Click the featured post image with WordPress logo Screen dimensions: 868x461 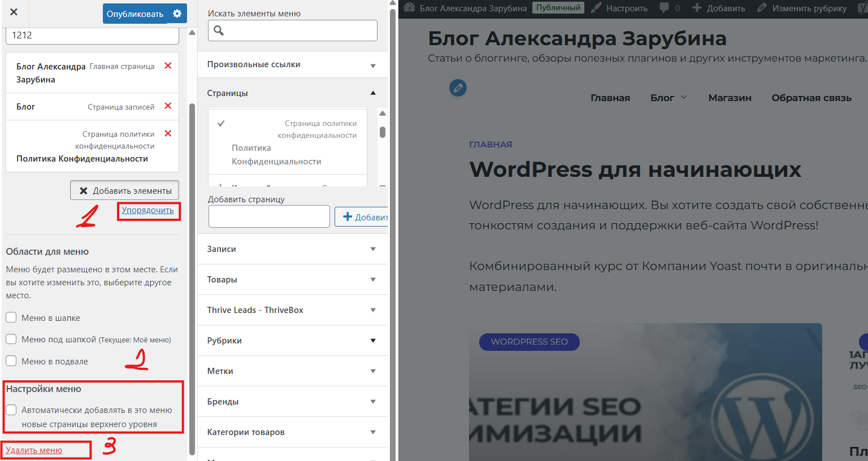645,392
